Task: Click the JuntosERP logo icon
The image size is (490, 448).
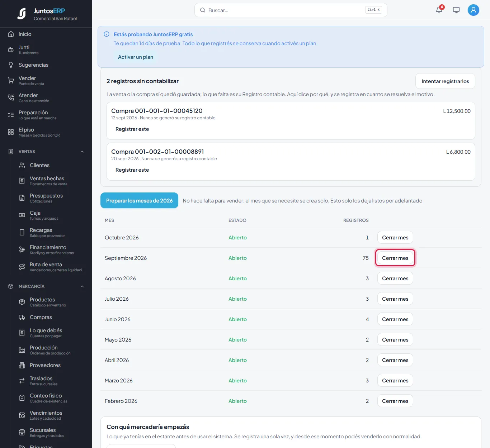Action: click(22, 14)
